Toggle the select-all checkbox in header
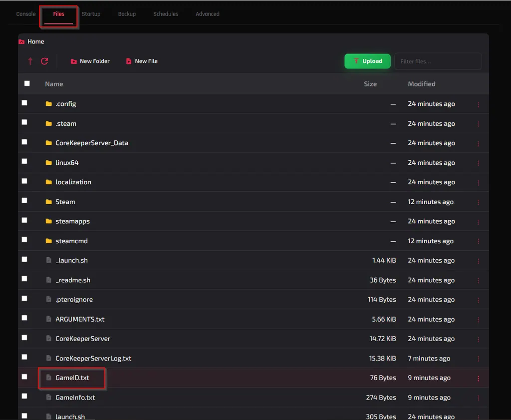The height and width of the screenshot is (420, 511). pos(27,83)
